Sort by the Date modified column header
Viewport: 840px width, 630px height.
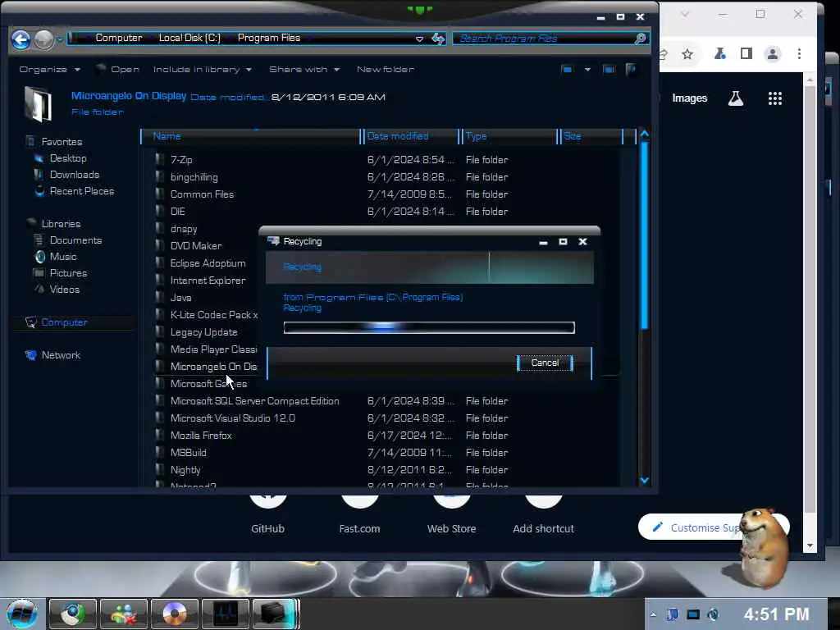[410, 136]
